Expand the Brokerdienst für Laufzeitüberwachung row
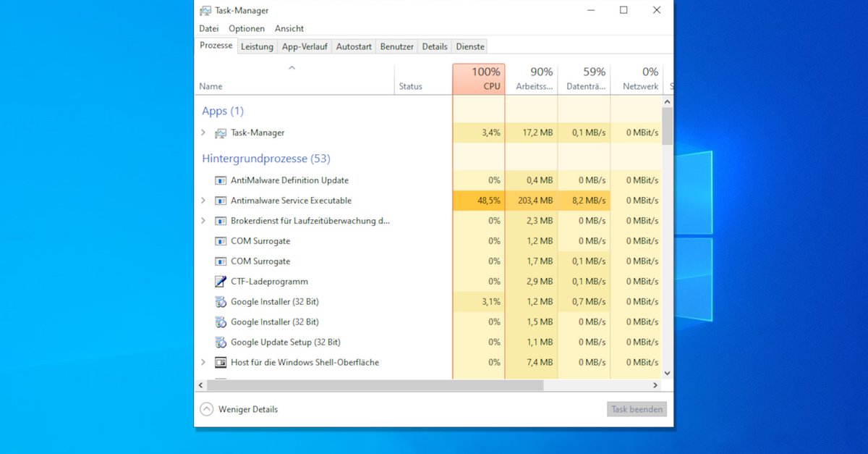868x454 pixels. [x=203, y=221]
